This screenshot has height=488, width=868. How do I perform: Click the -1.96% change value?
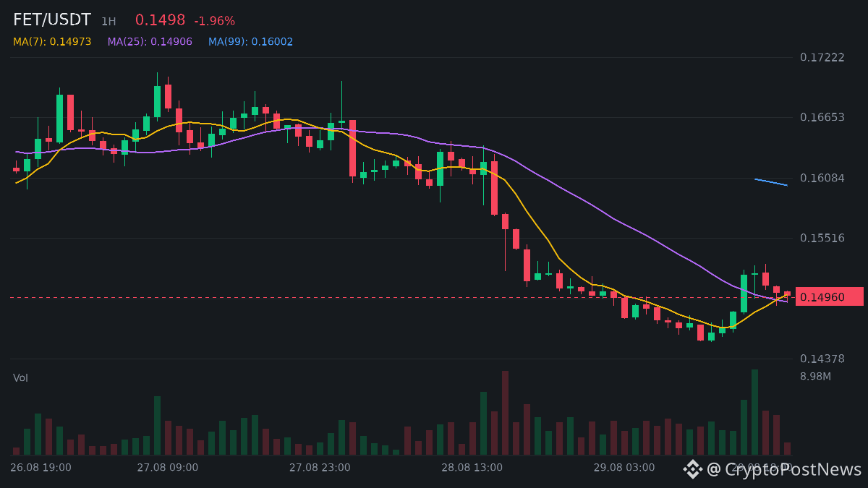click(x=214, y=22)
